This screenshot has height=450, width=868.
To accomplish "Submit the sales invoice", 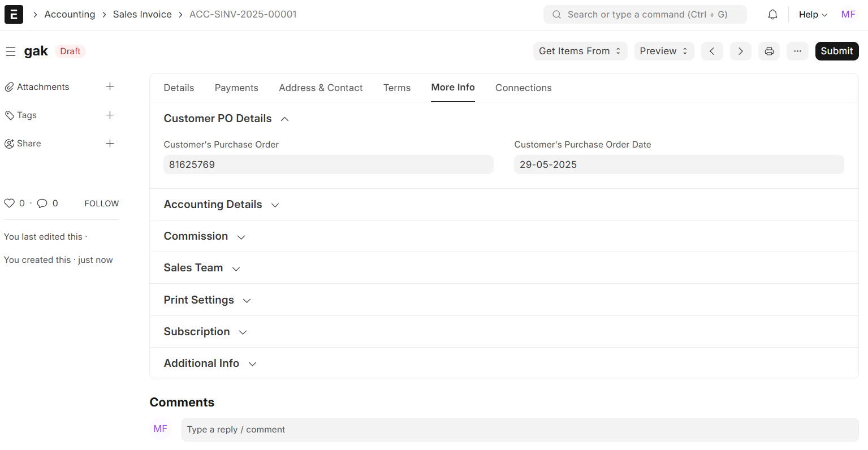I will click(x=836, y=51).
